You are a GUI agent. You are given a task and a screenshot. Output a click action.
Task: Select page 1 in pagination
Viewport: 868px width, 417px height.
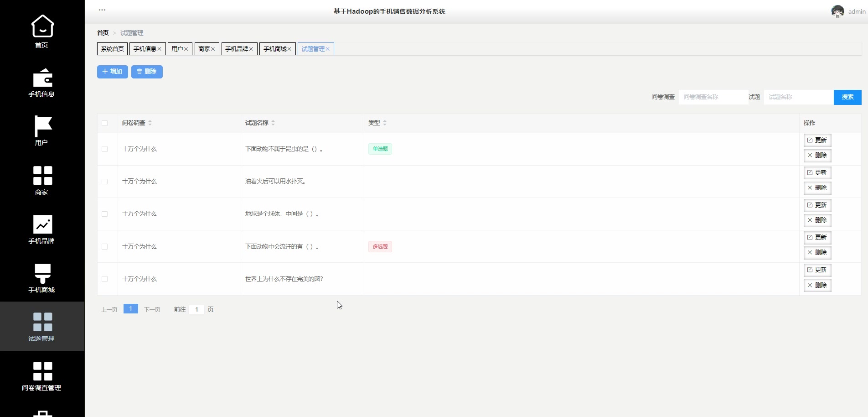coord(131,309)
